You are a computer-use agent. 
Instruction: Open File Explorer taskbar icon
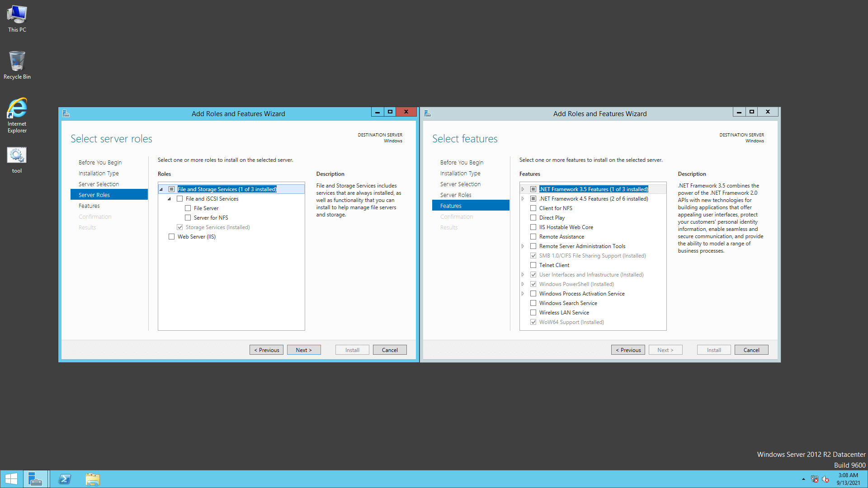pyautogui.click(x=93, y=479)
